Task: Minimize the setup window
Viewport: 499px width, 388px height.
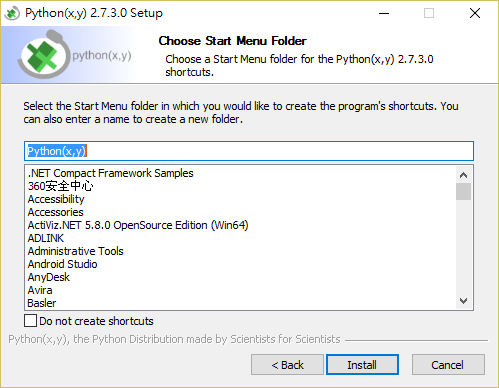Action: click(384, 13)
